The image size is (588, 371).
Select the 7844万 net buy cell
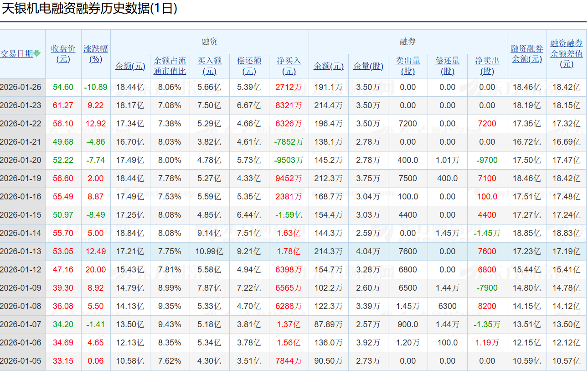289,361
